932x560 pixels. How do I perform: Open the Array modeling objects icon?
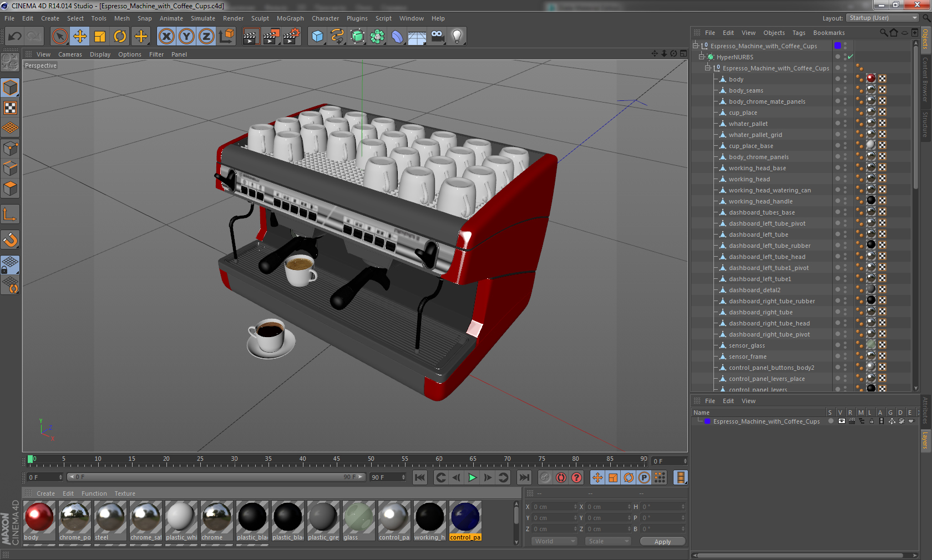(x=377, y=37)
